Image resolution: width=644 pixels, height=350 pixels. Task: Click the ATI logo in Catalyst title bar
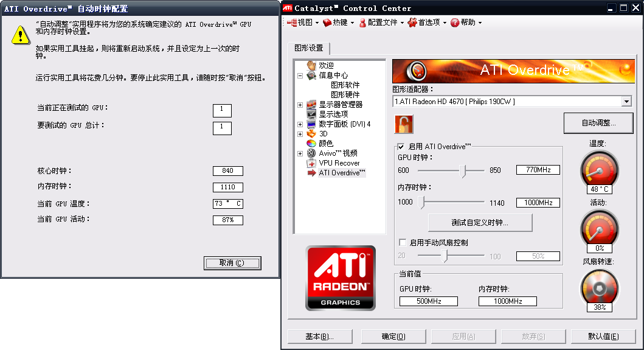[288, 8]
